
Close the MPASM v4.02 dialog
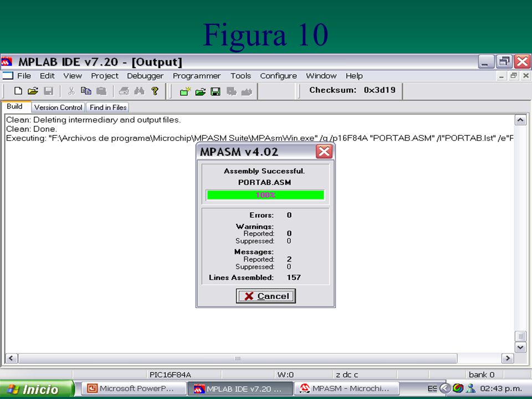pos(324,151)
